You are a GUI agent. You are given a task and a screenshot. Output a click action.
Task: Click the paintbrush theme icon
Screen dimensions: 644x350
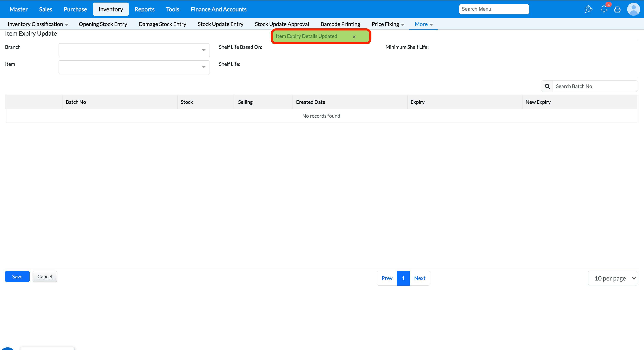click(x=588, y=9)
